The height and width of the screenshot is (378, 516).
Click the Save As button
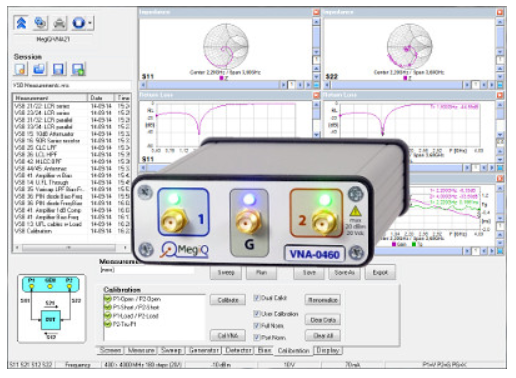point(344,273)
